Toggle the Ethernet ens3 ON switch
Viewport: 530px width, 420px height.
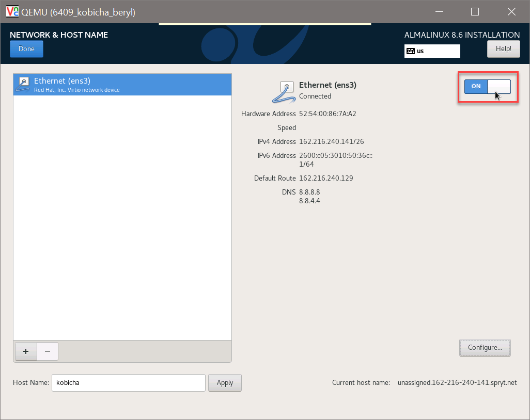[488, 87]
